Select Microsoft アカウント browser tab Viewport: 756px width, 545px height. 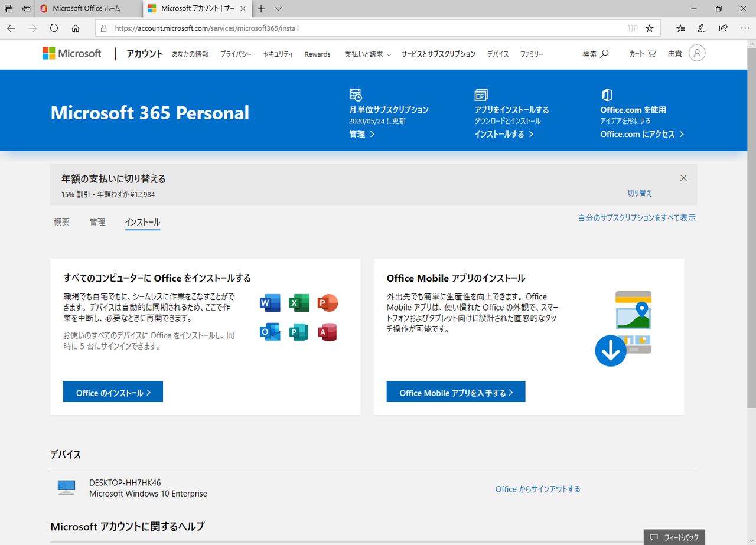click(197, 9)
